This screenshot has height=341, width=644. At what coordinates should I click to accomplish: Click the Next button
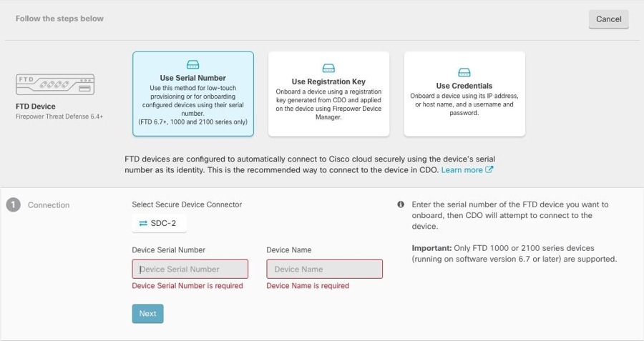147,314
